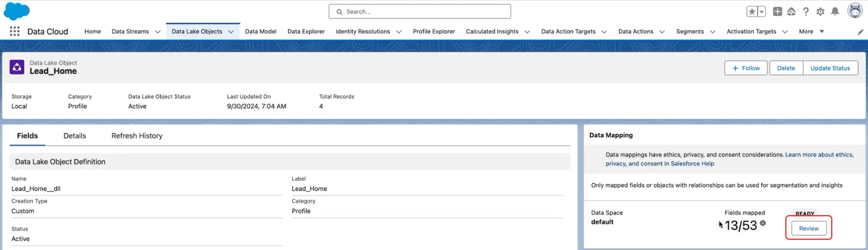
Task: Click the Salesforce cloud logo
Action: [16, 11]
